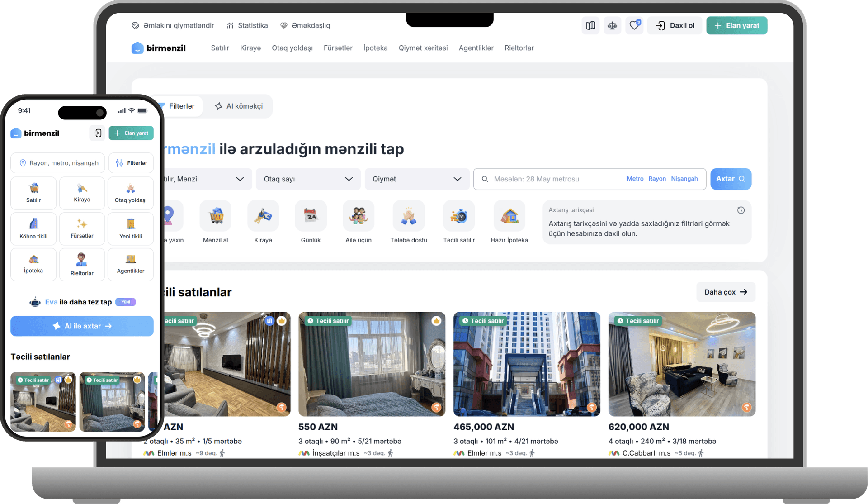
Task: Select the Ailə üçün category icon
Action: tap(359, 215)
